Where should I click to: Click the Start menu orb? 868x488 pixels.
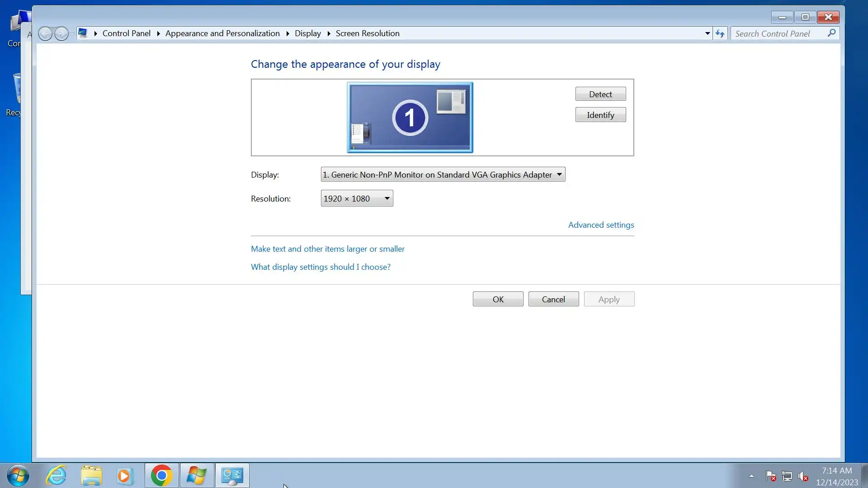coord(18,475)
